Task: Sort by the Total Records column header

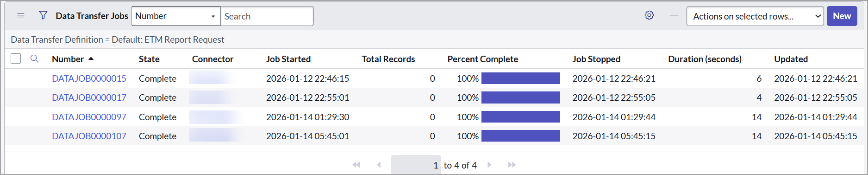Action: click(x=388, y=59)
